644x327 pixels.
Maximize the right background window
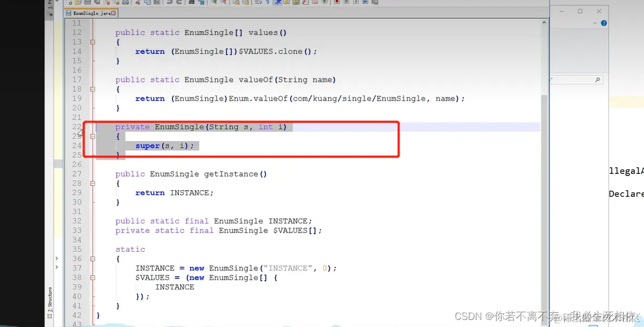pos(580,11)
